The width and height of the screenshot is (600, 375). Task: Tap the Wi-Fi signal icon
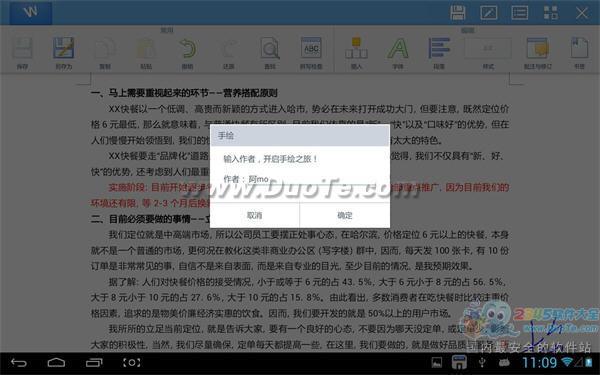[x=567, y=362]
